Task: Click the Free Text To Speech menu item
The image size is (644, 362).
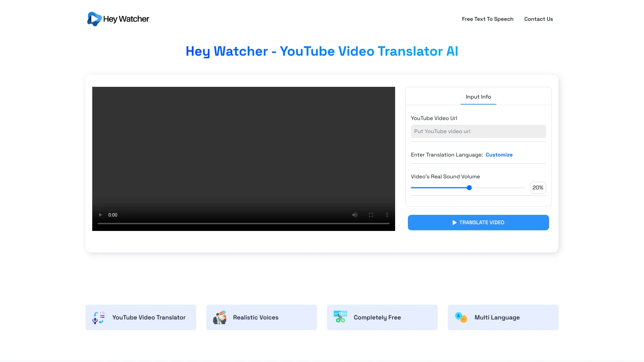Action: (487, 18)
